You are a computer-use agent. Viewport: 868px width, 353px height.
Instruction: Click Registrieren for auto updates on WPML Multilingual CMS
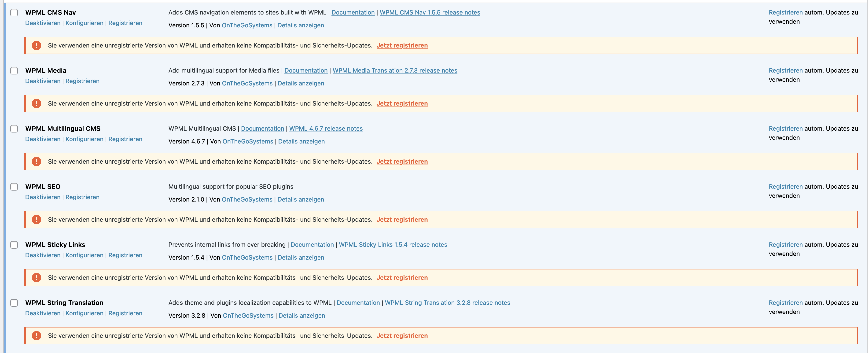[x=786, y=129]
